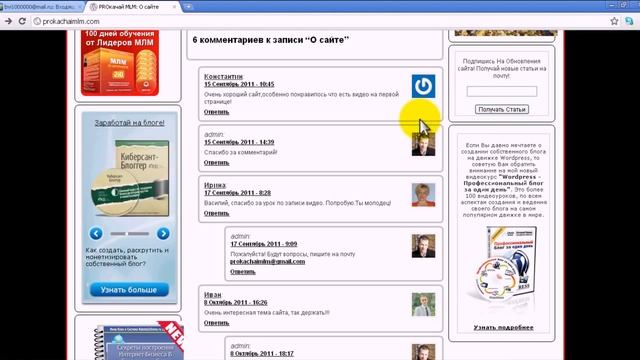Open a new browser tab
This screenshot has width=640, height=360.
(188, 7)
